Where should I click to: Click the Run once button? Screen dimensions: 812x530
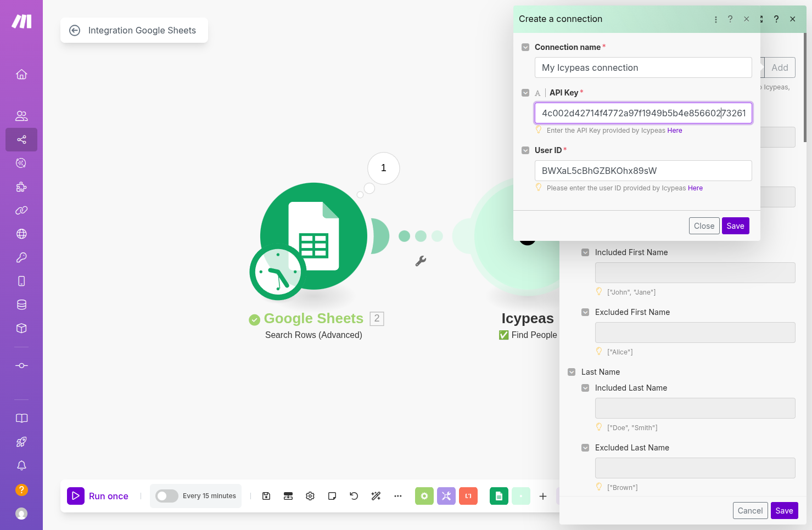click(98, 496)
